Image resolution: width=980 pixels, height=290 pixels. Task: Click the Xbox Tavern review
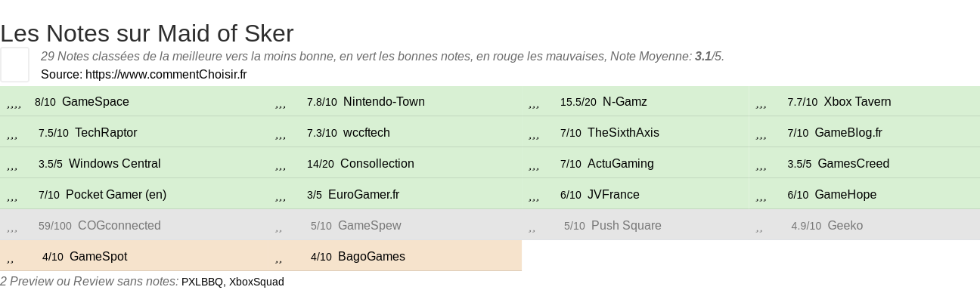coord(857,102)
